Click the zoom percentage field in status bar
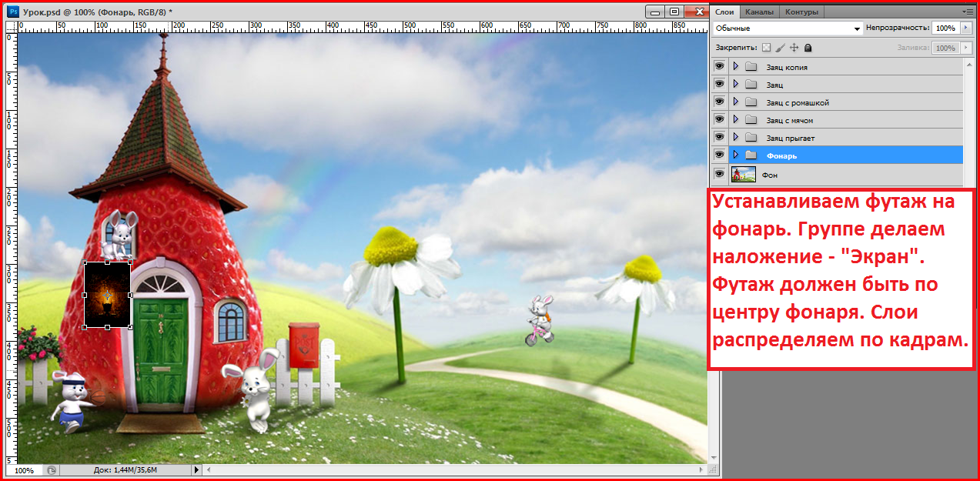Screen dimensions: 980x481 click(25, 469)
